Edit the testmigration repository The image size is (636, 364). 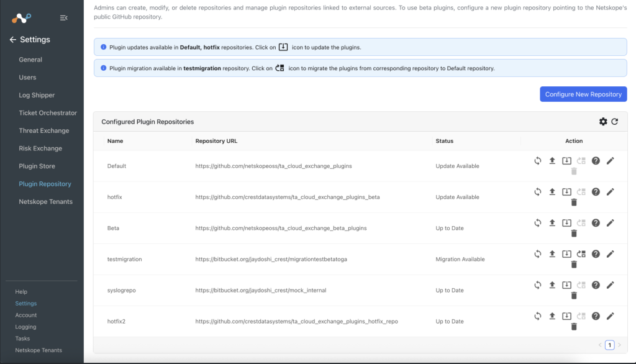(x=610, y=254)
